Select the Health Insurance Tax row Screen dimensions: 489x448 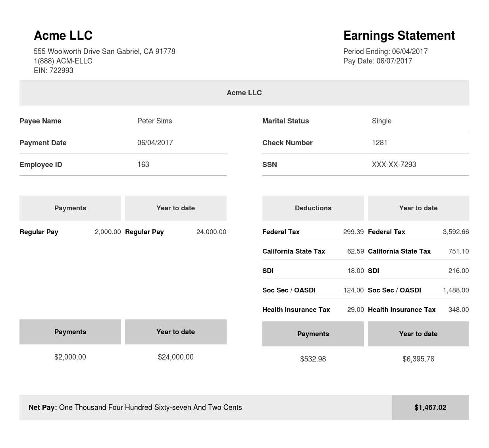click(x=296, y=310)
